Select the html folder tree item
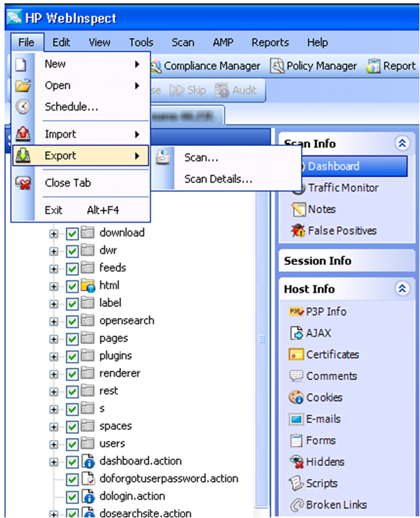Screen dimensions: 420x518 [109, 285]
